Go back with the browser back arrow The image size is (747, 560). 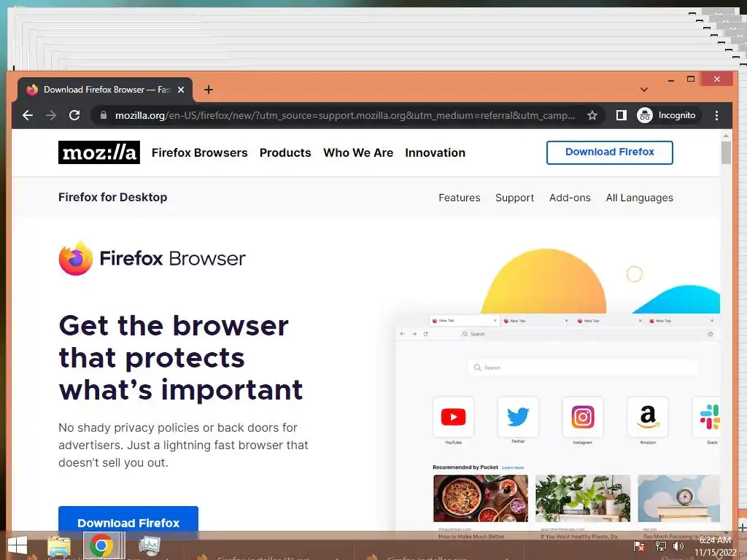coord(28,115)
